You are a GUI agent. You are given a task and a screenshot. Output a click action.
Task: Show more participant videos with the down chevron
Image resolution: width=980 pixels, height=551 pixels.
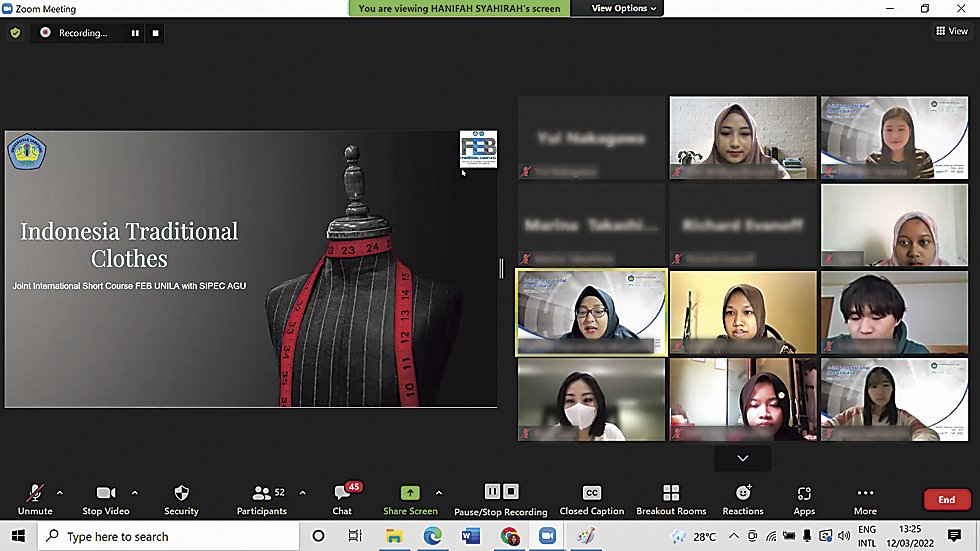[742, 458]
